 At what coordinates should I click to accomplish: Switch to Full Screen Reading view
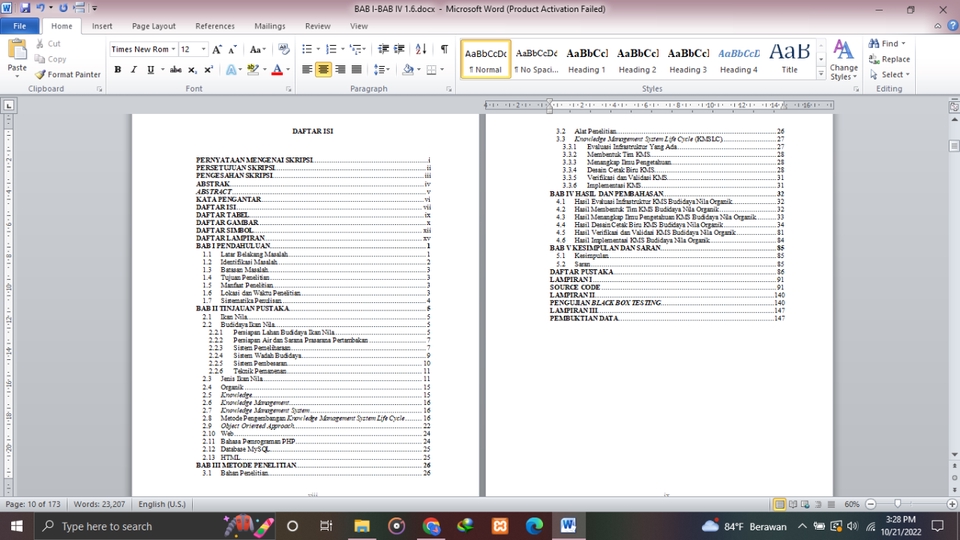click(793, 504)
